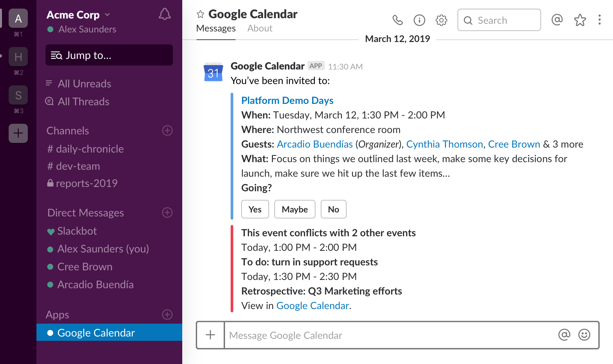Image resolution: width=613 pixels, height=364 pixels.
Task: Open the Platform Demo Days event link
Action: [x=287, y=100]
